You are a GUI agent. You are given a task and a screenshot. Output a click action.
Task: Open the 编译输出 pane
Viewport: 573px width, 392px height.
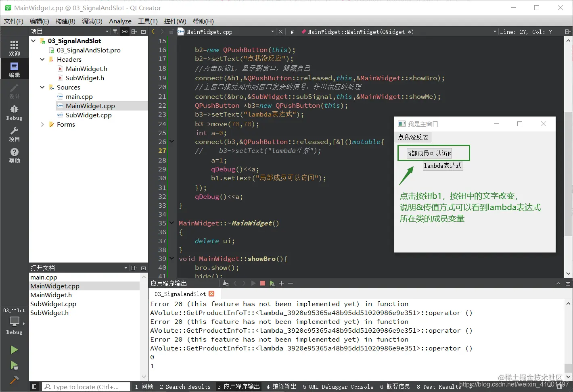click(x=282, y=386)
